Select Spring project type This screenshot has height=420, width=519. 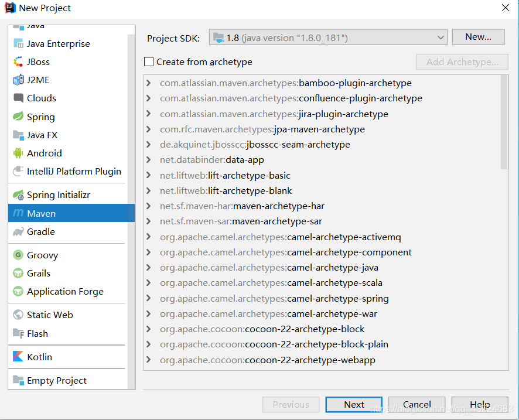(68, 117)
